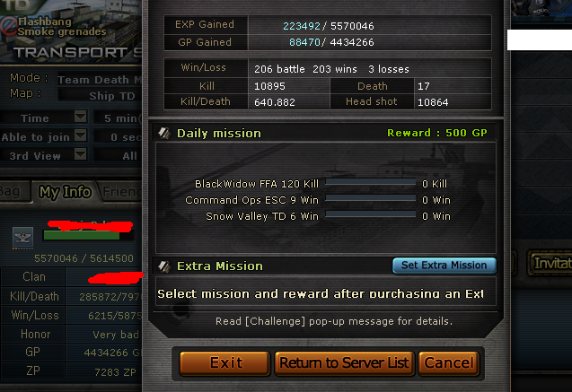Switch to the My Info tab
The width and height of the screenshot is (572, 392).
point(65,192)
